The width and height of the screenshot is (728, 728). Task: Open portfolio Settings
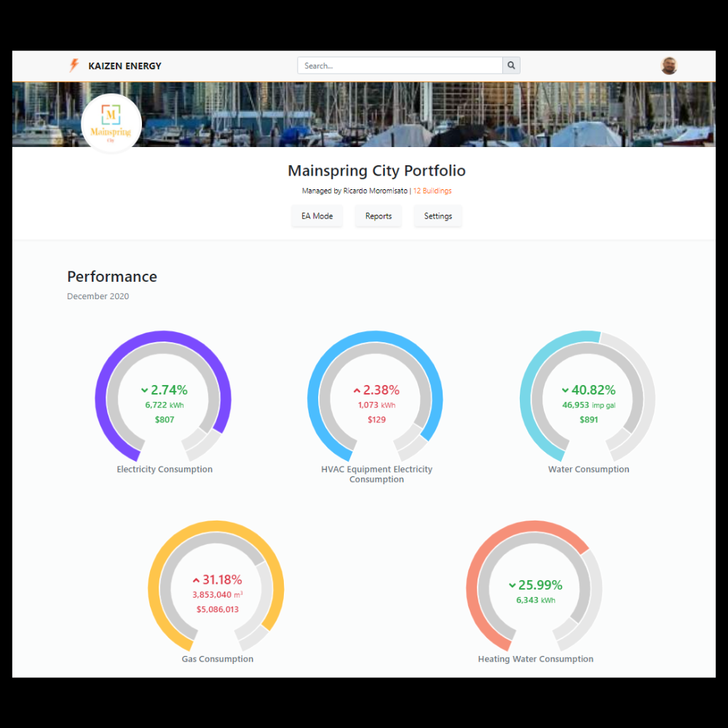pos(438,215)
